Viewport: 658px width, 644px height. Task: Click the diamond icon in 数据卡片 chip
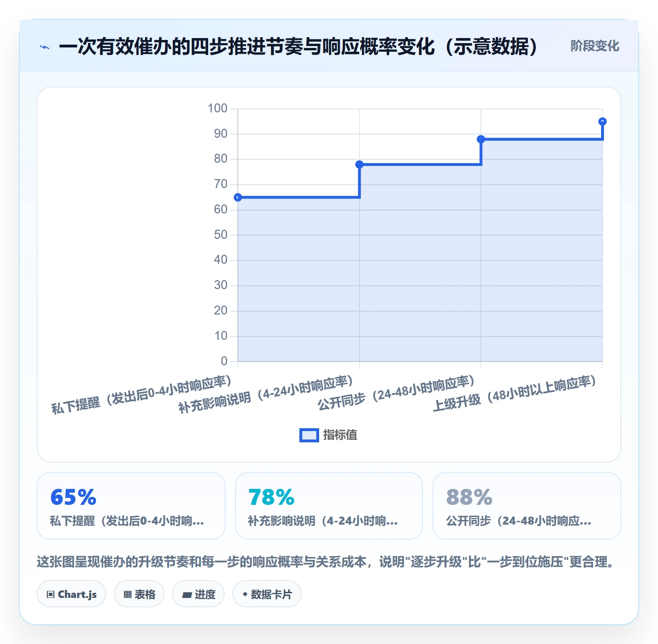245,594
